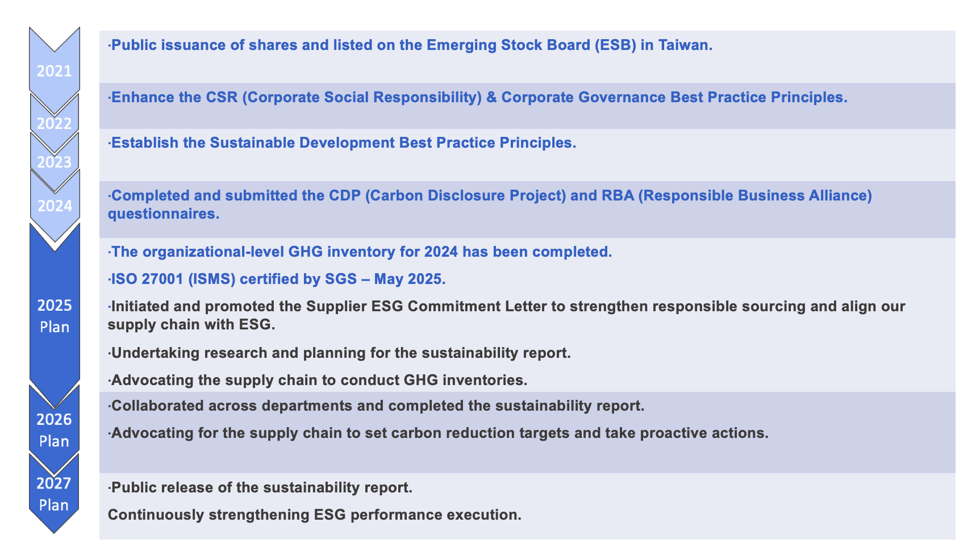The width and height of the screenshot is (976, 560).
Task: Select the 2025 Plan chevron marker
Action: pyautogui.click(x=54, y=315)
